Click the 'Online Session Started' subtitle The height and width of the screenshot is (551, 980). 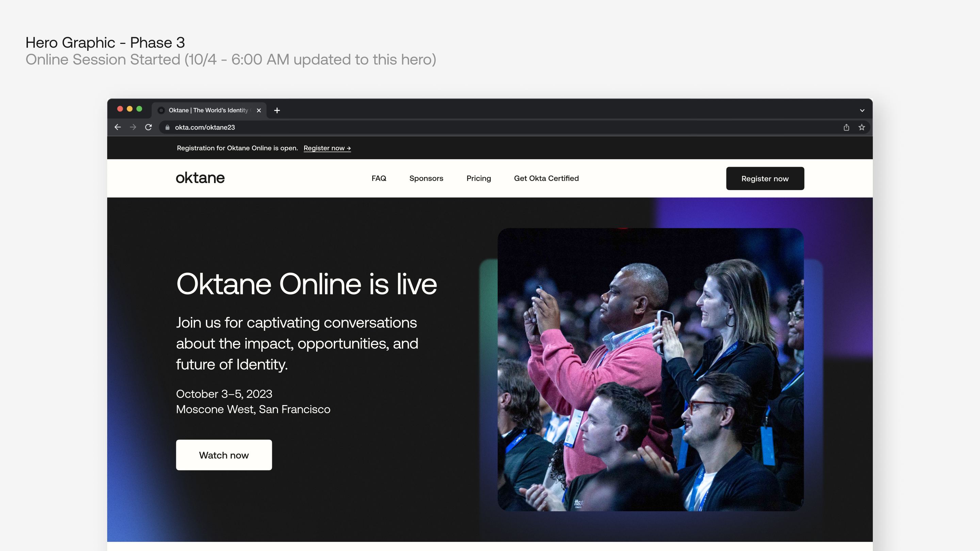pos(231,60)
